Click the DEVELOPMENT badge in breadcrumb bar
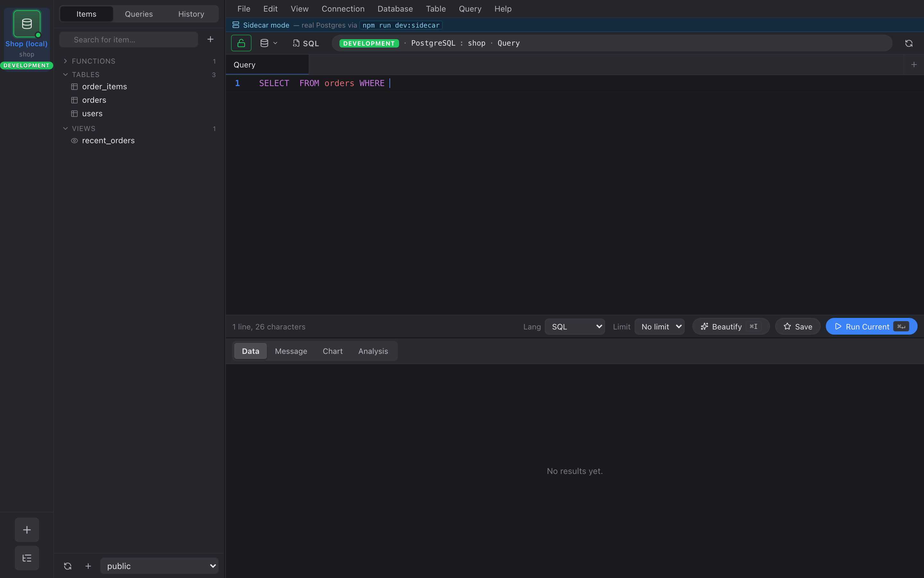This screenshot has height=578, width=924. point(369,43)
